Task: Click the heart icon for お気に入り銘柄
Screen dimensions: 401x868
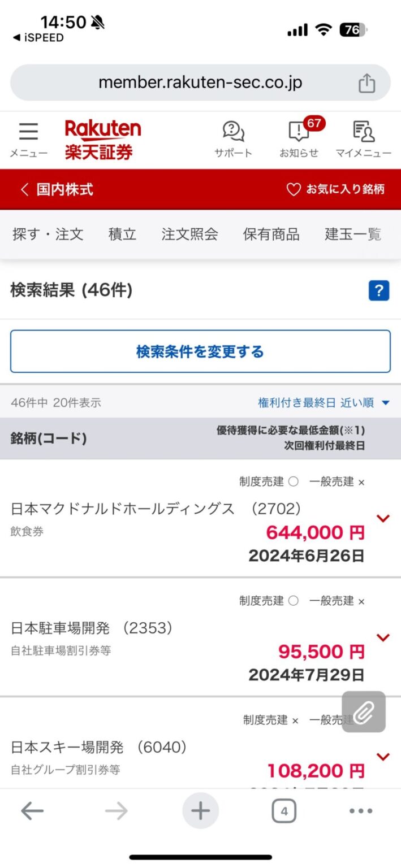Action: 293,190
